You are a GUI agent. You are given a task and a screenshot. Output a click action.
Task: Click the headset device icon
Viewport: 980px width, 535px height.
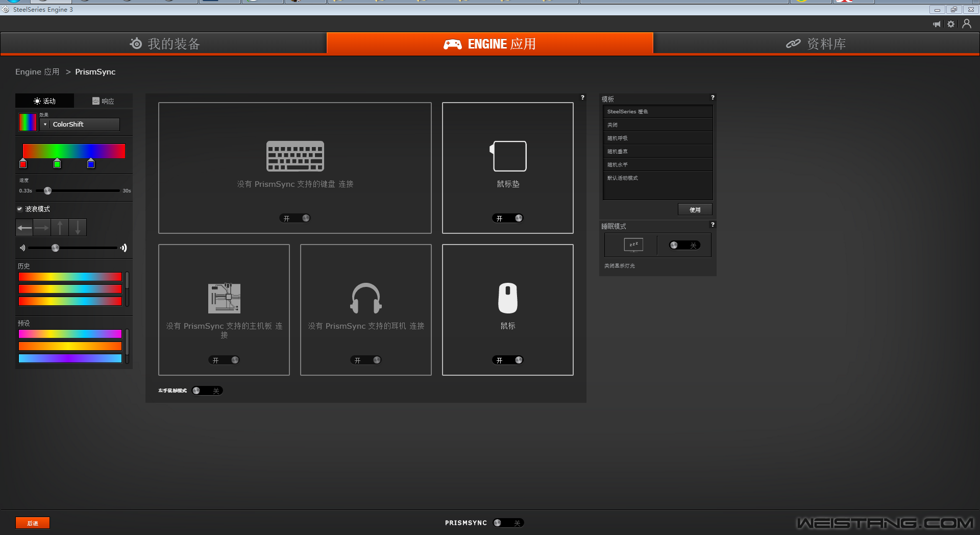(365, 298)
